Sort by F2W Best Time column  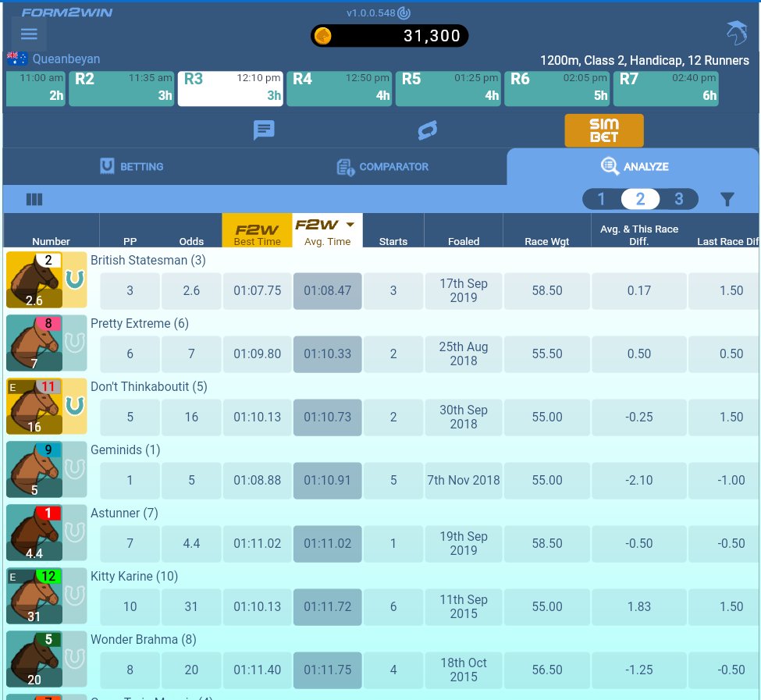[258, 230]
